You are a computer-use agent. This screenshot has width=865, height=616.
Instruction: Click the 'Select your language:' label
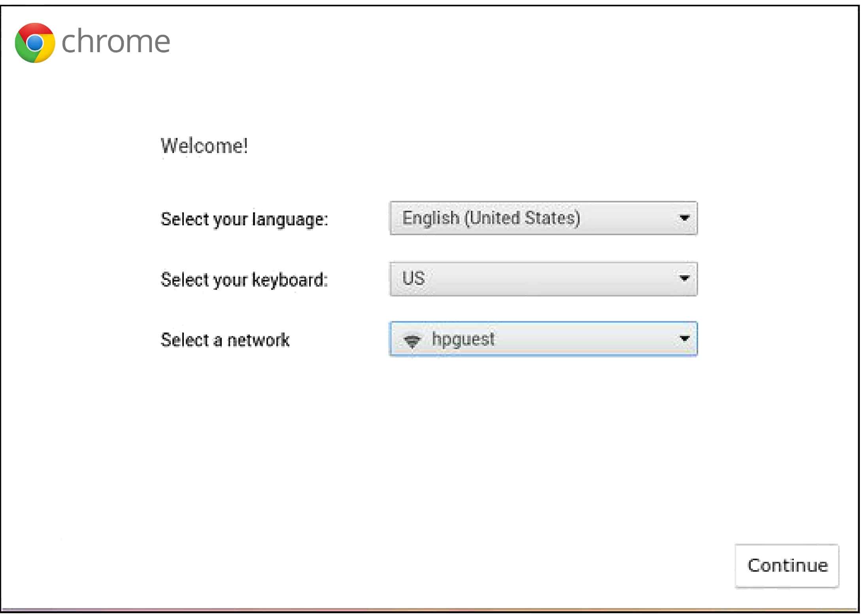[x=244, y=219]
